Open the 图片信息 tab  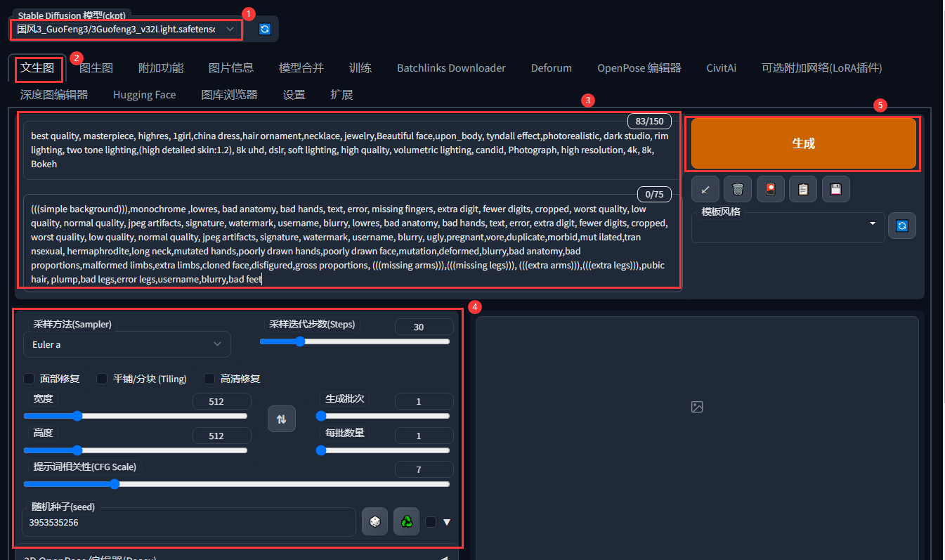(x=231, y=68)
